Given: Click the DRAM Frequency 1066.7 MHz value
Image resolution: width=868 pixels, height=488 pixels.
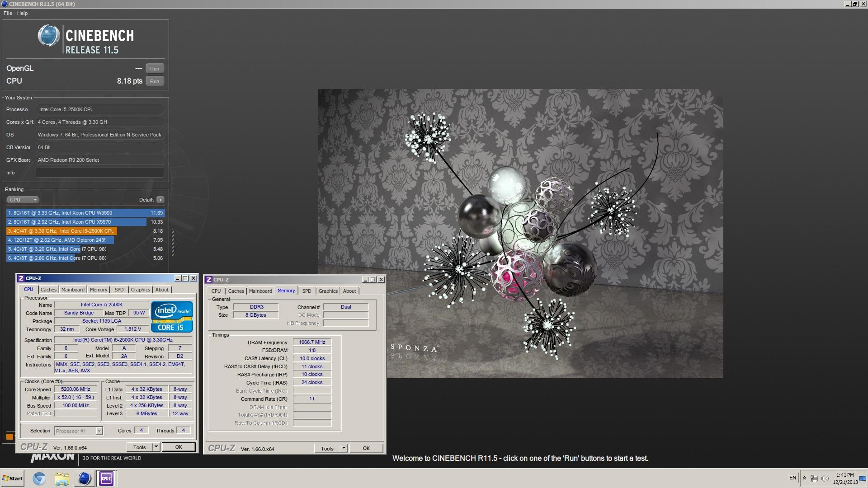Looking at the screenshot, I should pos(312,343).
